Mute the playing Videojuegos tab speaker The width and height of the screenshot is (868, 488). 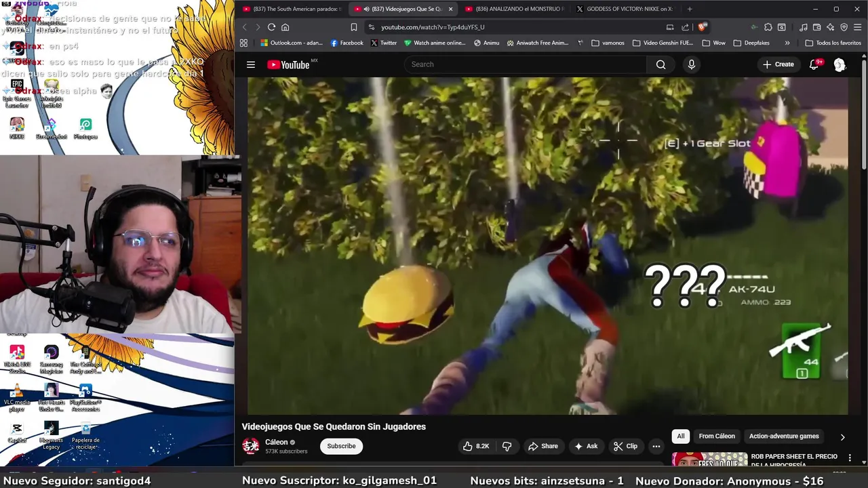pos(366,9)
